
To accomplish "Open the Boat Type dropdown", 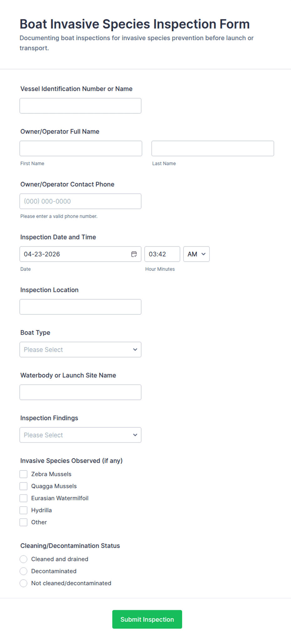I will point(80,350).
